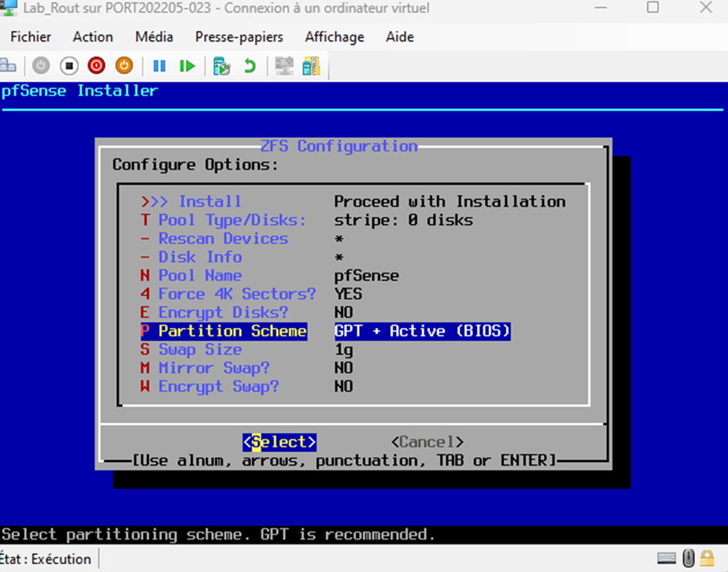Open the Aide menu

(x=400, y=37)
